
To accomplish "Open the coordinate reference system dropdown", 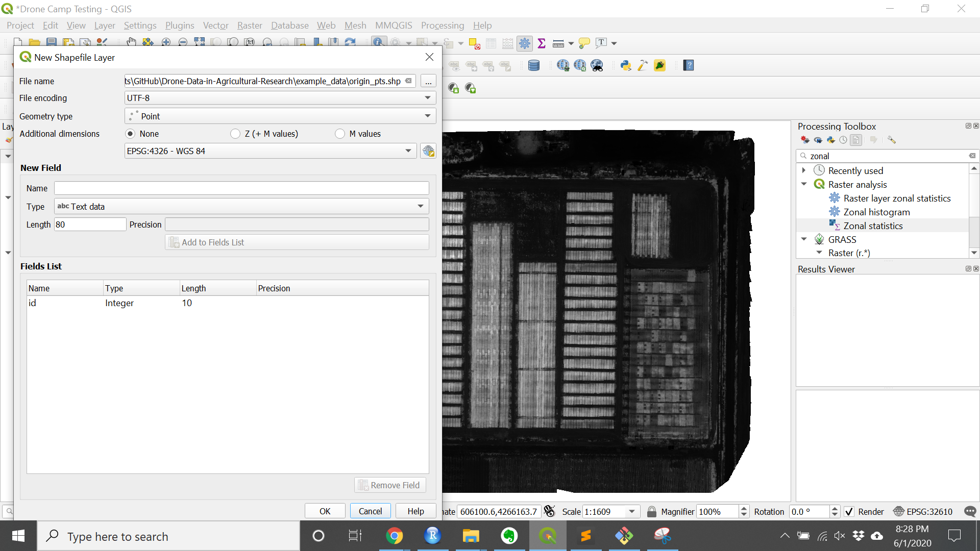I will [x=408, y=151].
